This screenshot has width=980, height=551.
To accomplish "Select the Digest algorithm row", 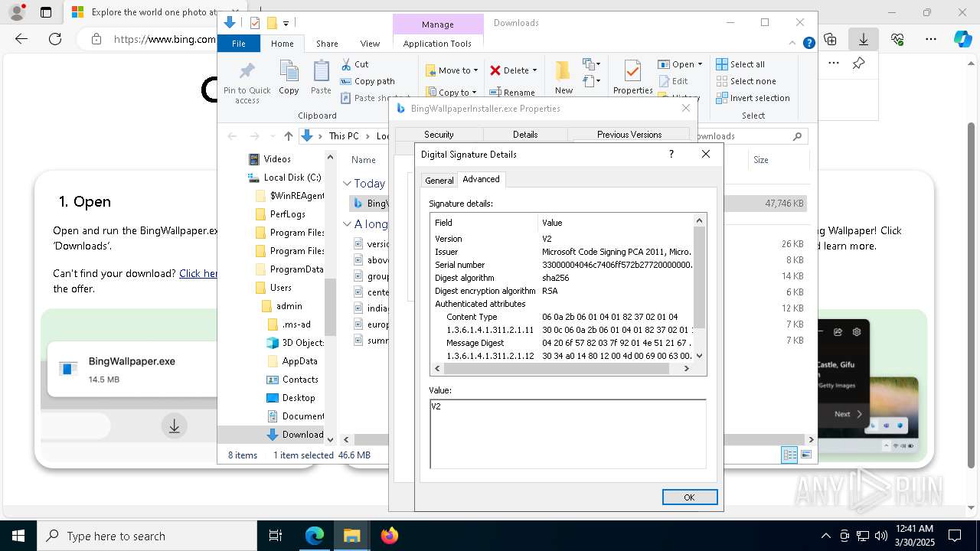I will 562,278.
